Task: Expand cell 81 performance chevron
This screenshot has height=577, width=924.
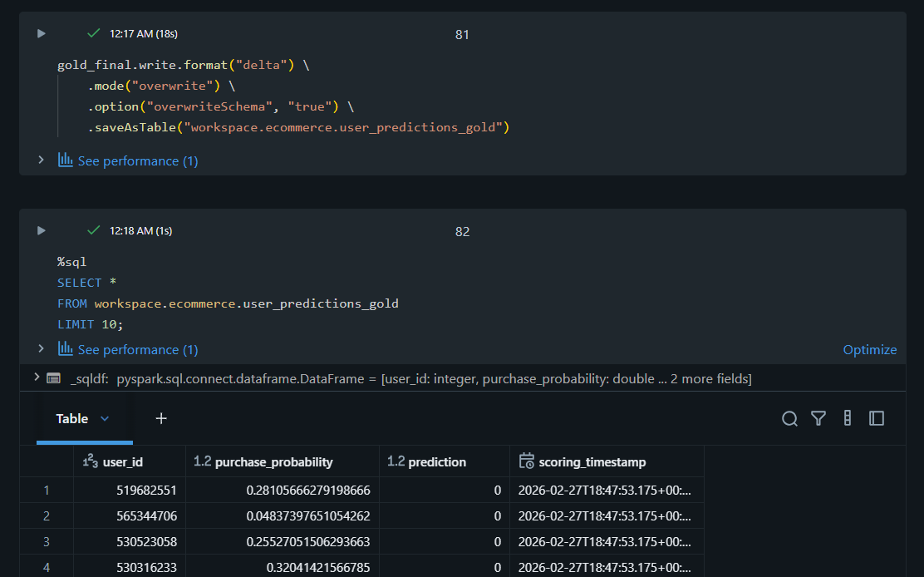Action: tap(41, 160)
